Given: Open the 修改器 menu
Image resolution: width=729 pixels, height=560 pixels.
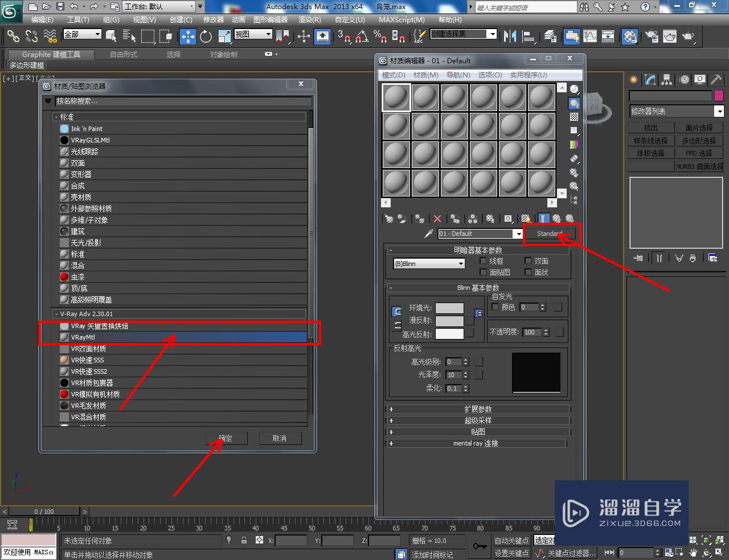Looking at the screenshot, I should pyautogui.click(x=214, y=19).
